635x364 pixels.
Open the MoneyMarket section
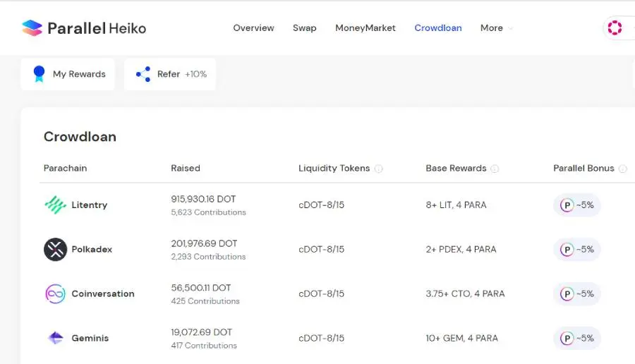coord(365,28)
